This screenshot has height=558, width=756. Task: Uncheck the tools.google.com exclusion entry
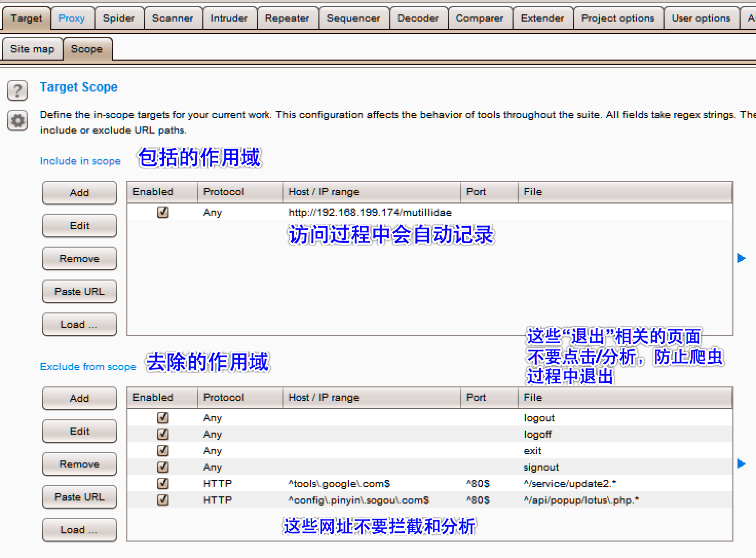point(162,483)
